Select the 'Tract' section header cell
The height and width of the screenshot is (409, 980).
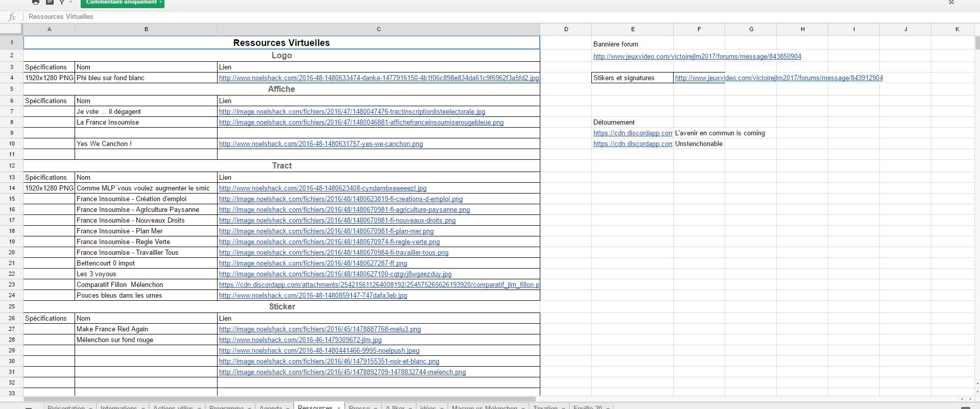click(x=281, y=166)
